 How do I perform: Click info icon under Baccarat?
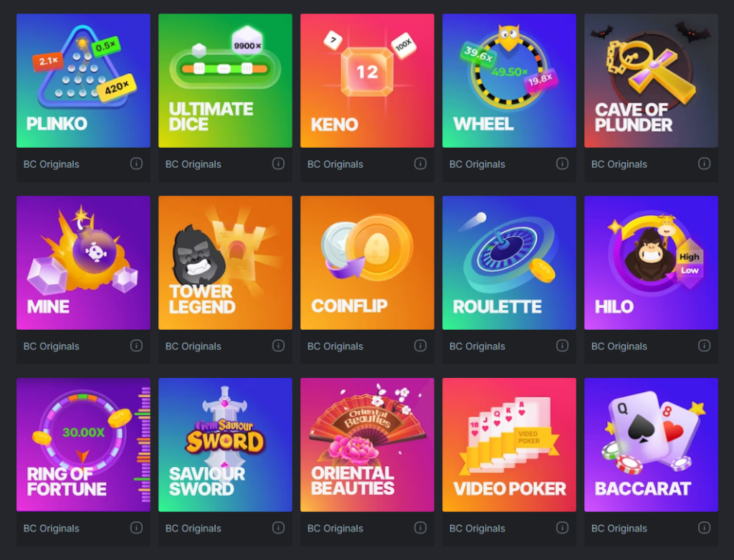tap(704, 528)
